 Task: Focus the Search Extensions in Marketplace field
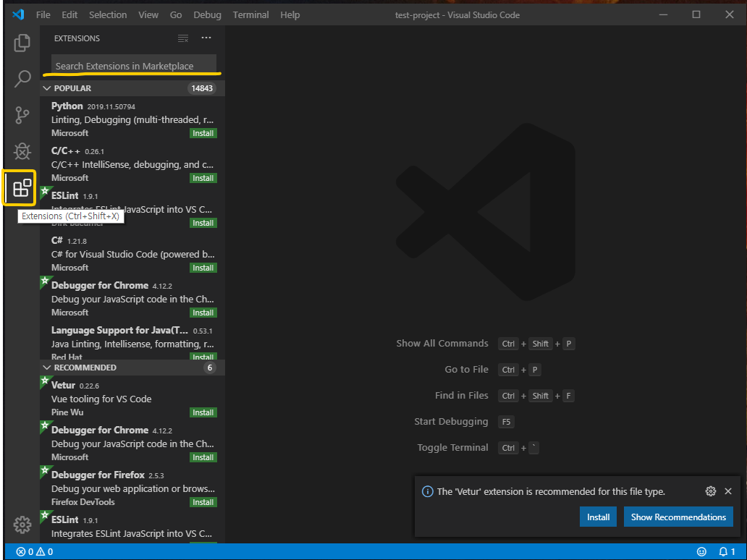pos(133,66)
